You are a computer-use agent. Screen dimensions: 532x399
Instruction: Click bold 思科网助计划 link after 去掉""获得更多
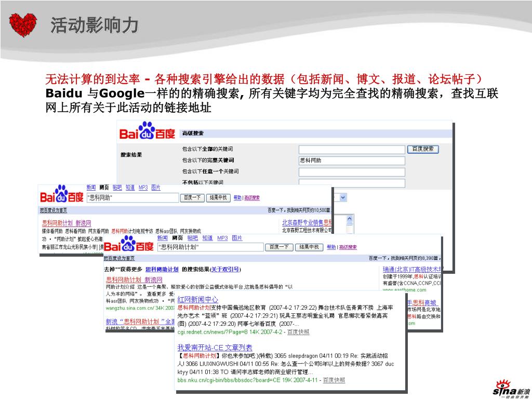(x=162, y=270)
